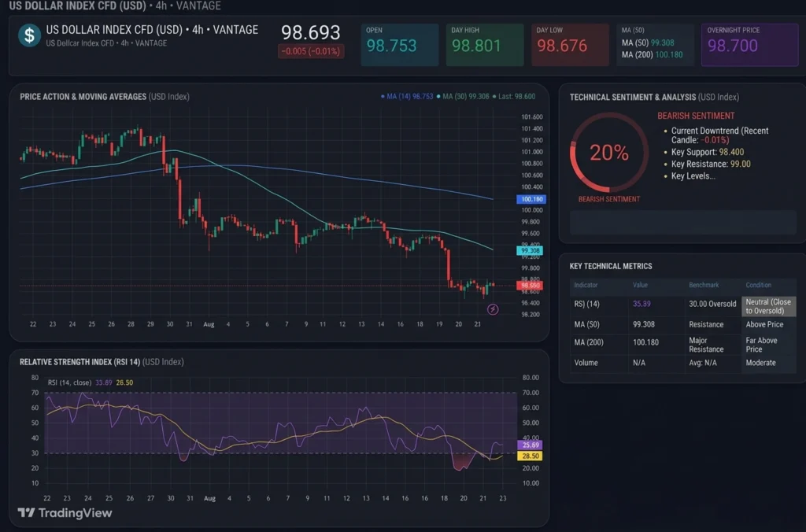This screenshot has height=532, width=806.
Task: Click the Neutral (Close to Oversold) cell
Action: (x=768, y=306)
